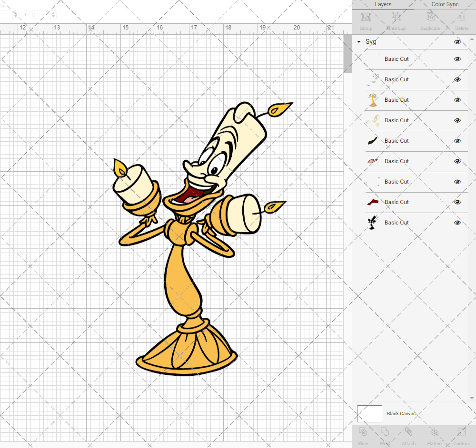Collapse the Svg group arrow
This screenshot has height=448, width=476.
pos(359,42)
